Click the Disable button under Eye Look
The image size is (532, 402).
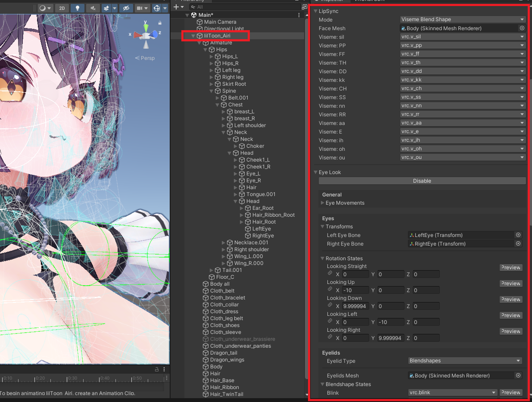[422, 181]
